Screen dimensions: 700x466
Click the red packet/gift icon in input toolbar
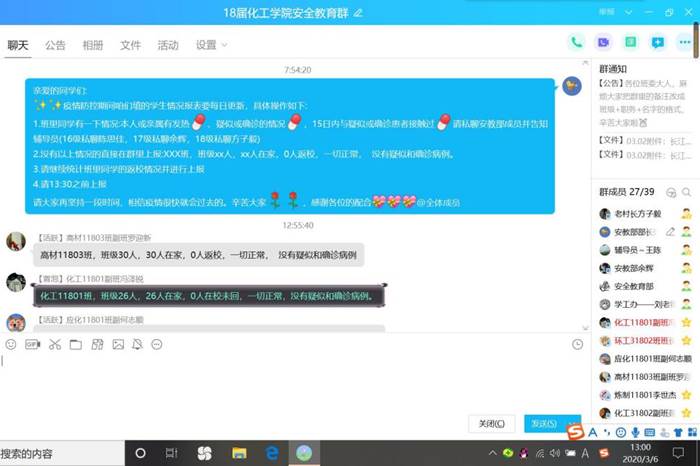click(x=97, y=344)
